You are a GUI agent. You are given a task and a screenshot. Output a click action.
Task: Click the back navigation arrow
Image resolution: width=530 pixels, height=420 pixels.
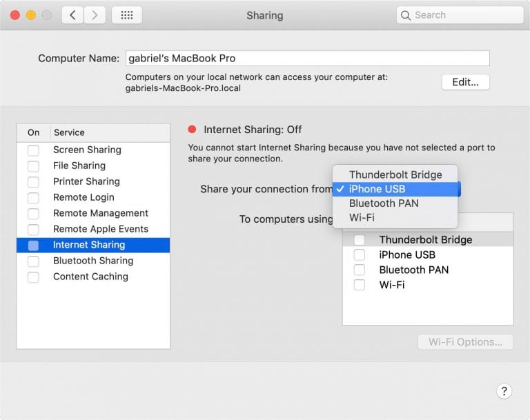[72, 15]
